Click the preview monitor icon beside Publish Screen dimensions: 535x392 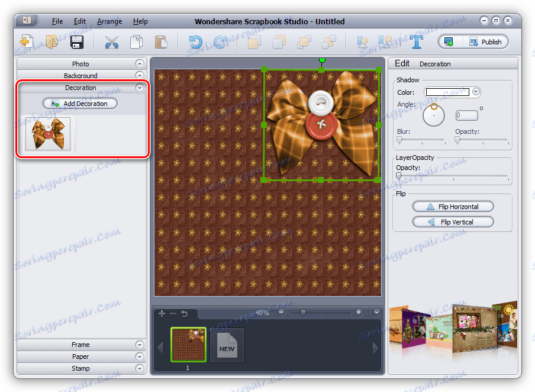pos(449,42)
